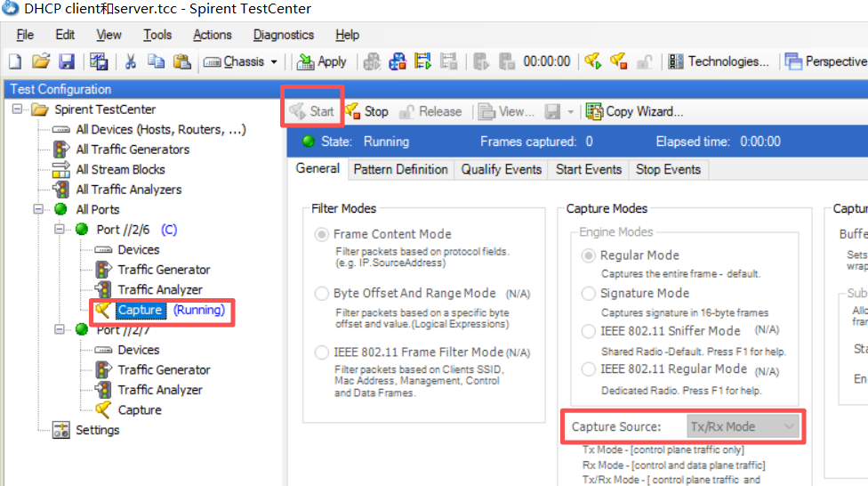868x486 pixels.
Task: Click the Perspective toolbar button
Action: click(826, 61)
